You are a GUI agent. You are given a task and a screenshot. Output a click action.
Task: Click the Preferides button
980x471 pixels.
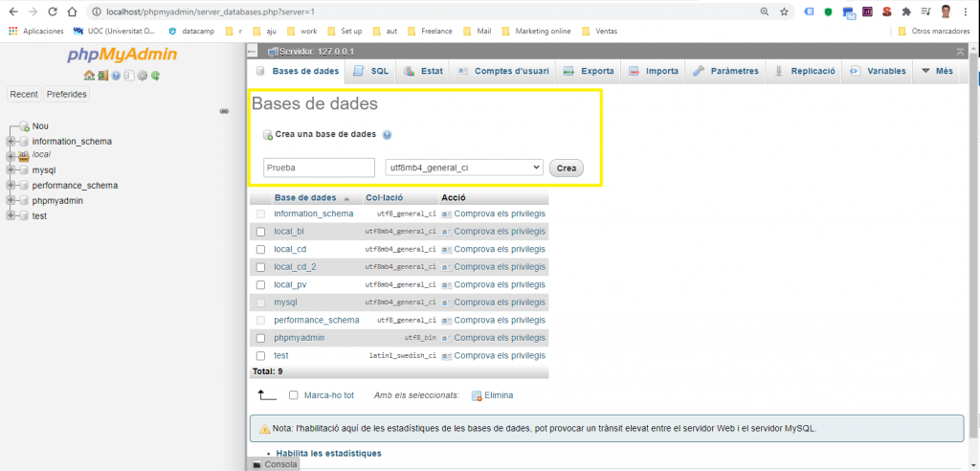[x=66, y=95]
